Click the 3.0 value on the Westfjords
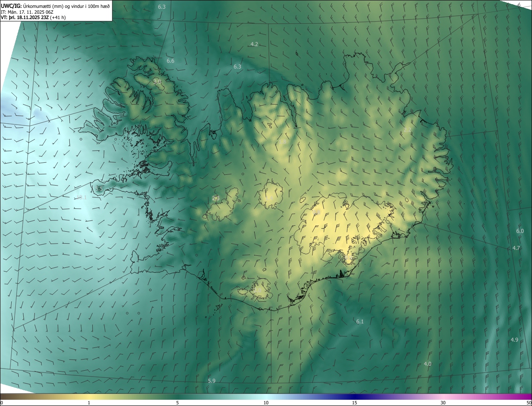The image size is (532, 406). point(157,81)
